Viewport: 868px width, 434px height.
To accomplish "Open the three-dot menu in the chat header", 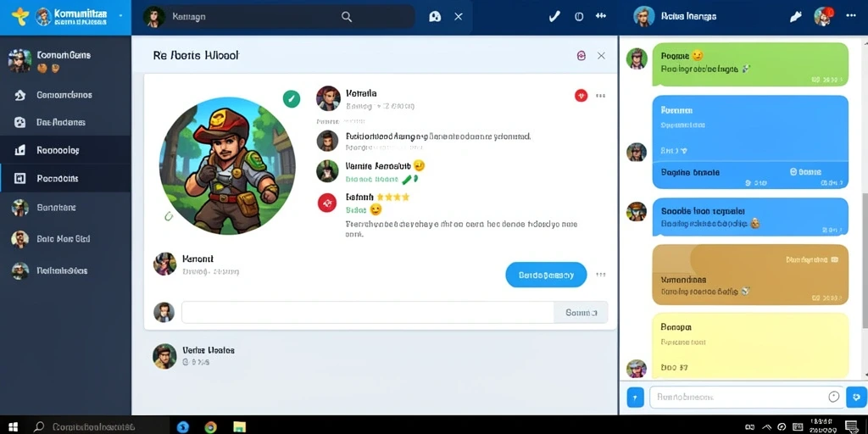I will point(851,16).
